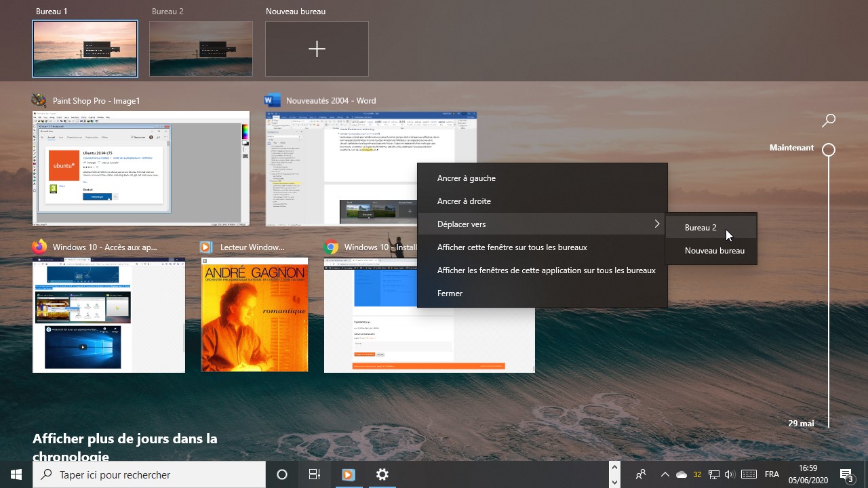The width and height of the screenshot is (868, 488).
Task: Select the Paint Shop Pro window thumbnail
Action: tap(141, 168)
